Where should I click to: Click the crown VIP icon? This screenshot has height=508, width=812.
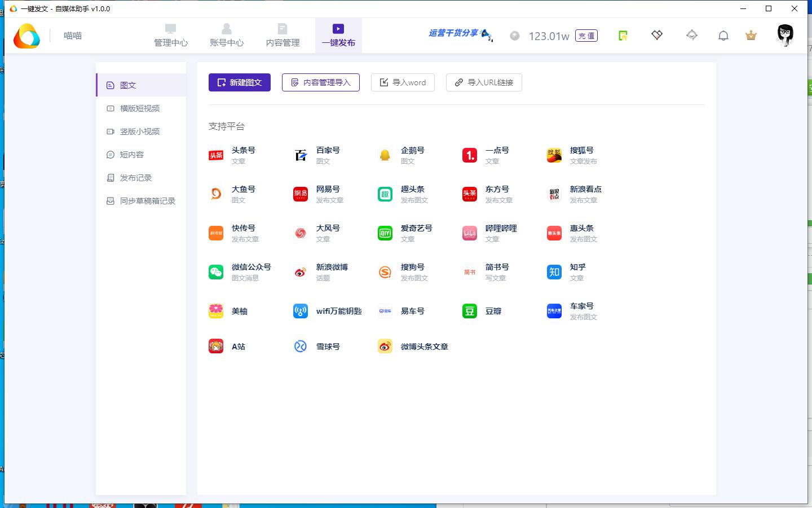tap(751, 36)
